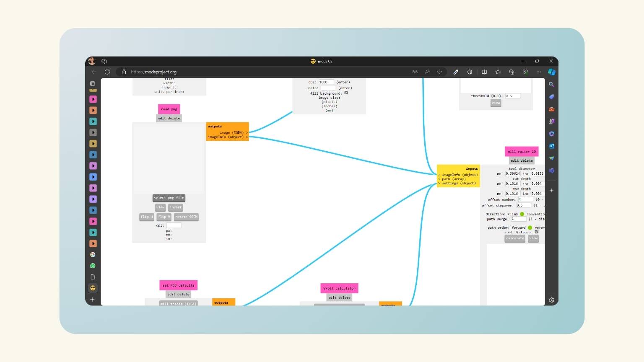This screenshot has height=362, width=644.
Task: Click the view button beside invert
Action: tap(161, 207)
